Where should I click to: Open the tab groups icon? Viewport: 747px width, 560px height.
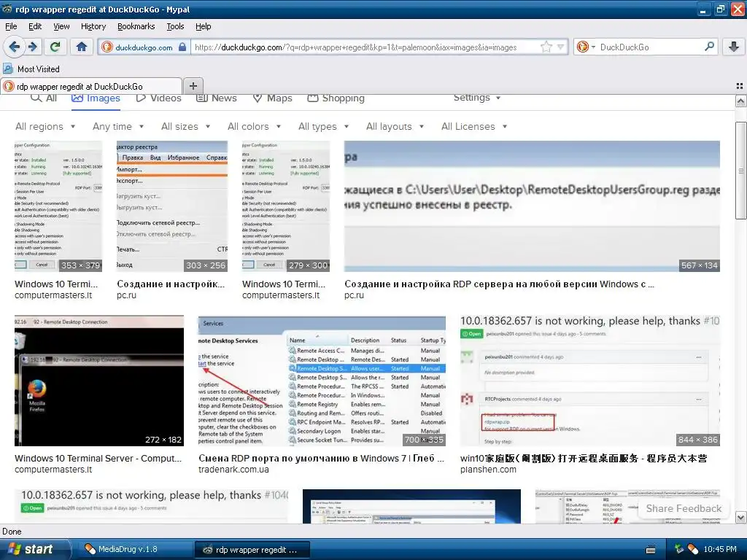click(740, 86)
